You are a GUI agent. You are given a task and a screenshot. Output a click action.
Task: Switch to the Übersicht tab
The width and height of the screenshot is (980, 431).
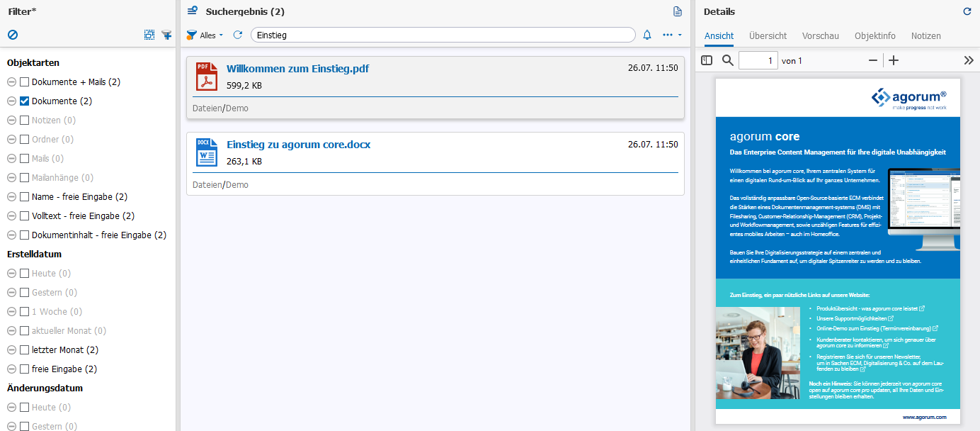[768, 36]
